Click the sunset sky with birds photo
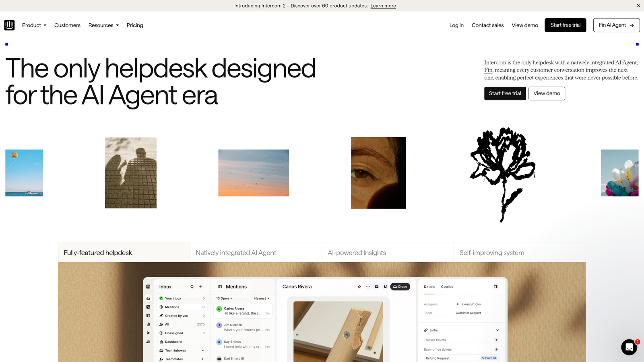The image size is (644, 362). 254,173
